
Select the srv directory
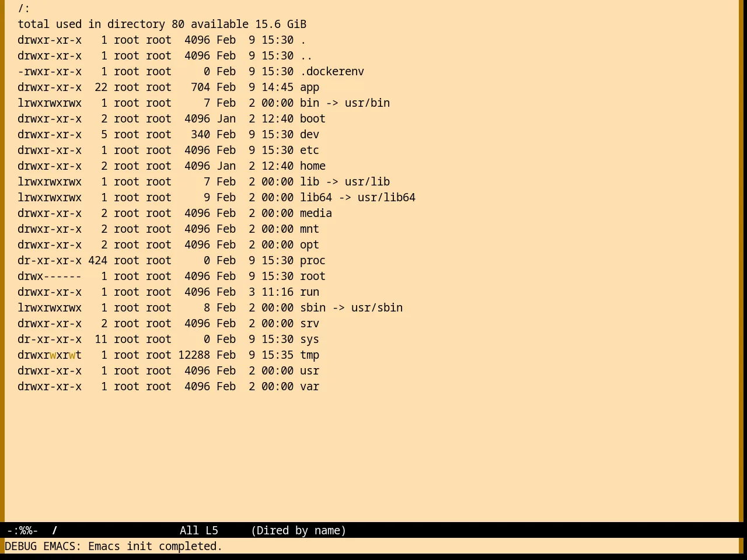pyautogui.click(x=309, y=323)
